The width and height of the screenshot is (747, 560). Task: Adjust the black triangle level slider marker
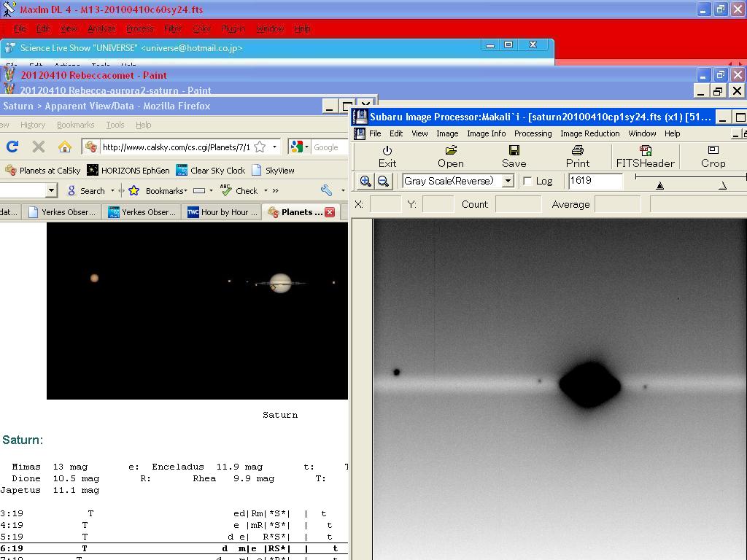659,186
